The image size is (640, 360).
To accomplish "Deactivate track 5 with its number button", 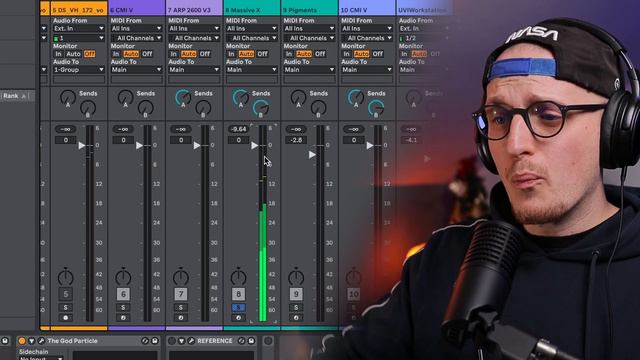I will (x=66, y=294).
